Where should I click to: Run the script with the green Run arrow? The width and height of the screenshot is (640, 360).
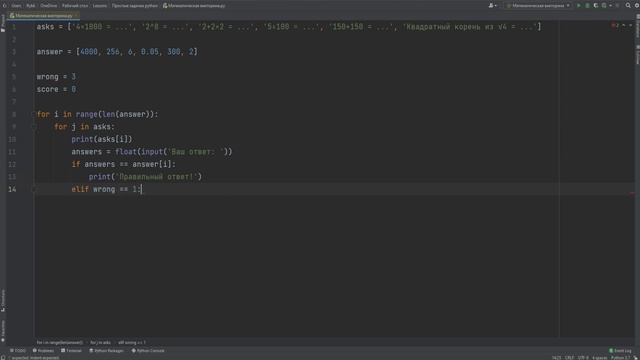click(578, 6)
